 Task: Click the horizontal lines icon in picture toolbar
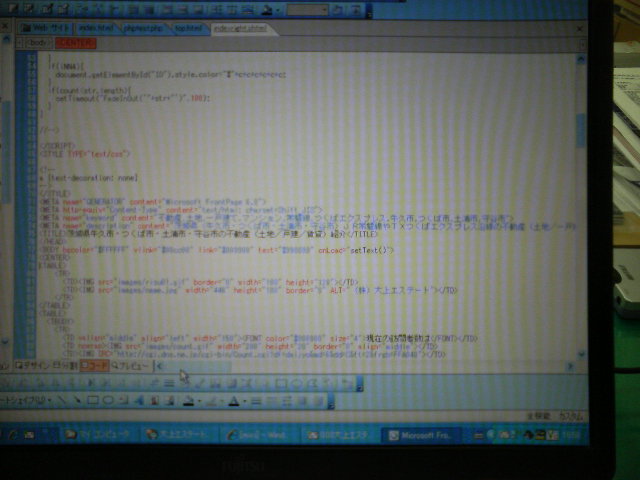(169, 383)
